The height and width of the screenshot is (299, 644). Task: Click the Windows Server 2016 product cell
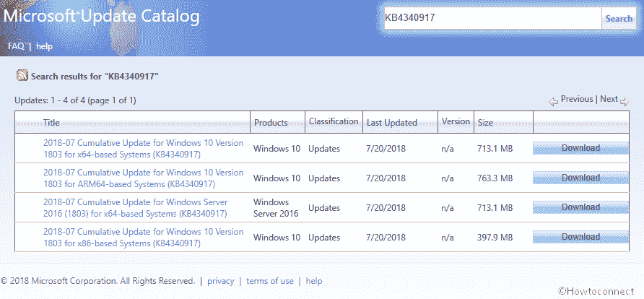pyautogui.click(x=276, y=208)
